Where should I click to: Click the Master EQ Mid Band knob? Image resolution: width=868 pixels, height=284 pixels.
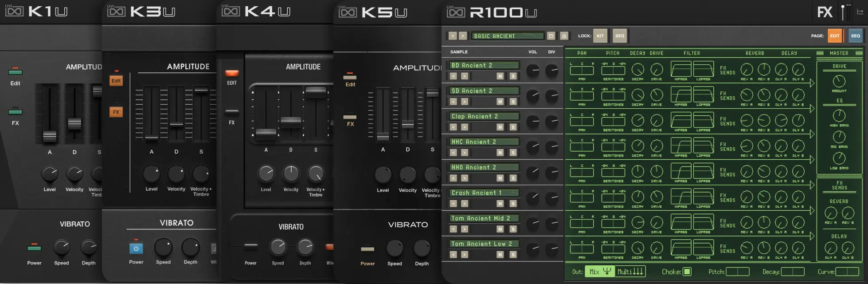(x=839, y=137)
